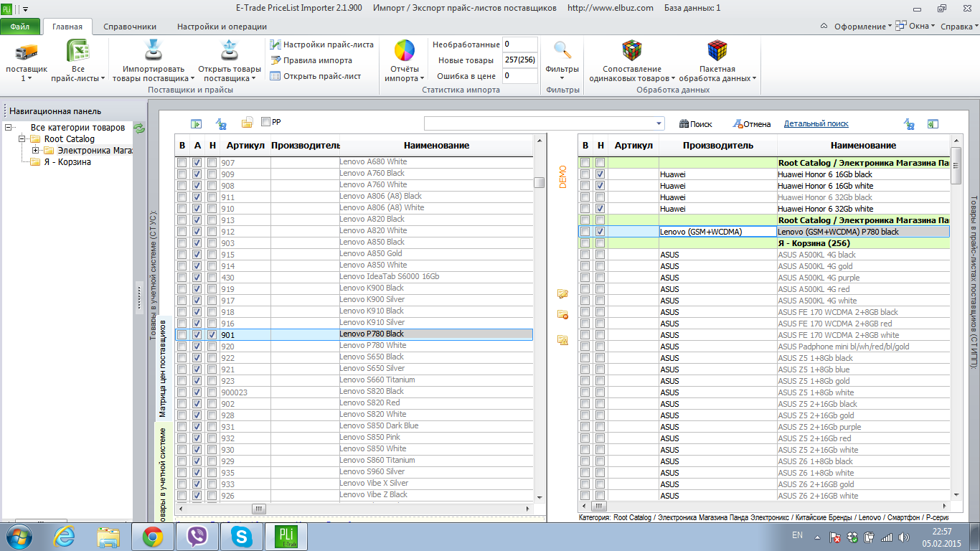Viewport: 980px width, 551px height.
Task: Click the Отмена button
Action: (751, 124)
